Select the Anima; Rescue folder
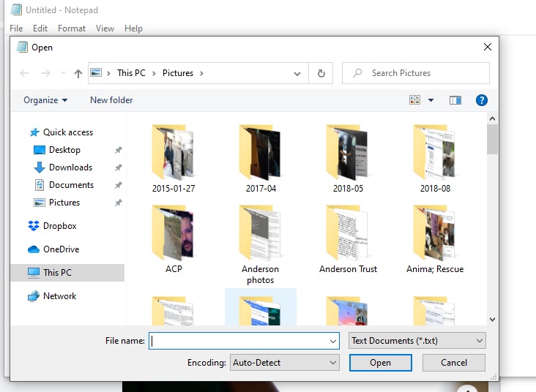 435,239
